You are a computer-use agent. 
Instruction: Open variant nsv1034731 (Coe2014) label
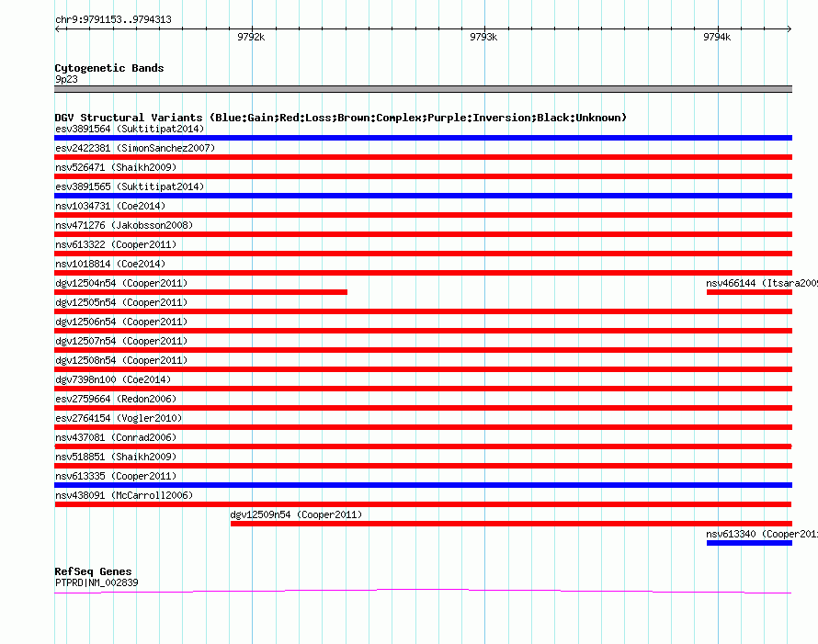point(110,206)
